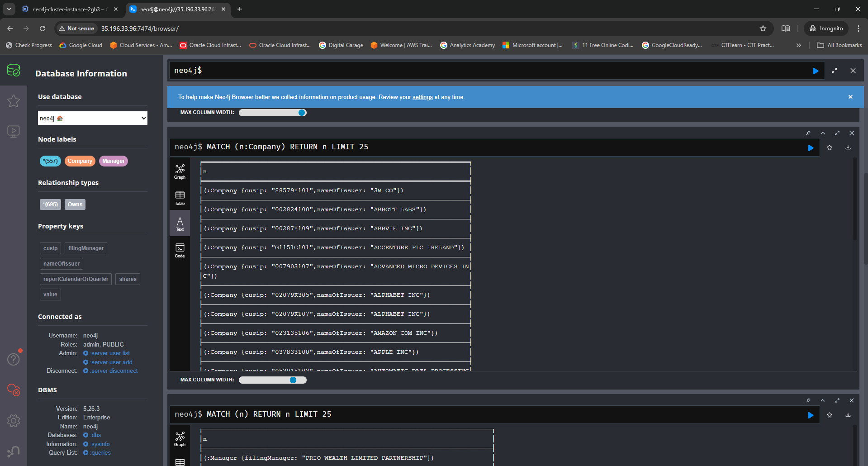Run the :server disconnect command
The image size is (868, 466).
pos(111,371)
